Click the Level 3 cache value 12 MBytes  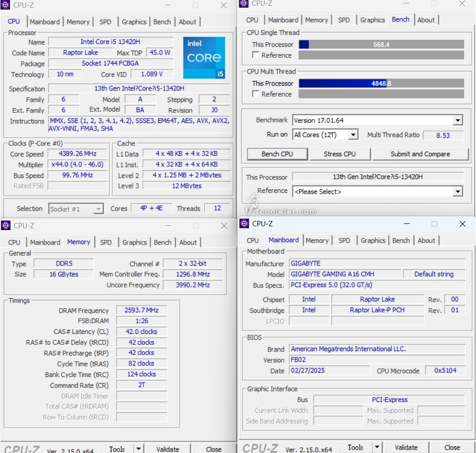187,186
